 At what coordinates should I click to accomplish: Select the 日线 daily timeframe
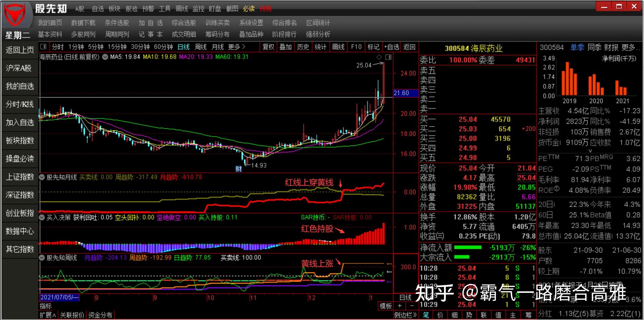[x=183, y=47]
